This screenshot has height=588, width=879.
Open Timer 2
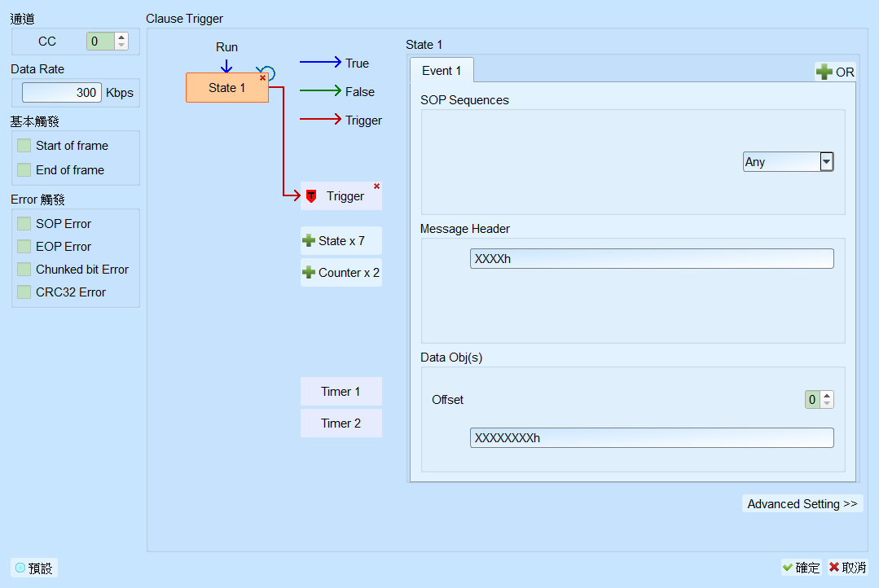tap(341, 423)
